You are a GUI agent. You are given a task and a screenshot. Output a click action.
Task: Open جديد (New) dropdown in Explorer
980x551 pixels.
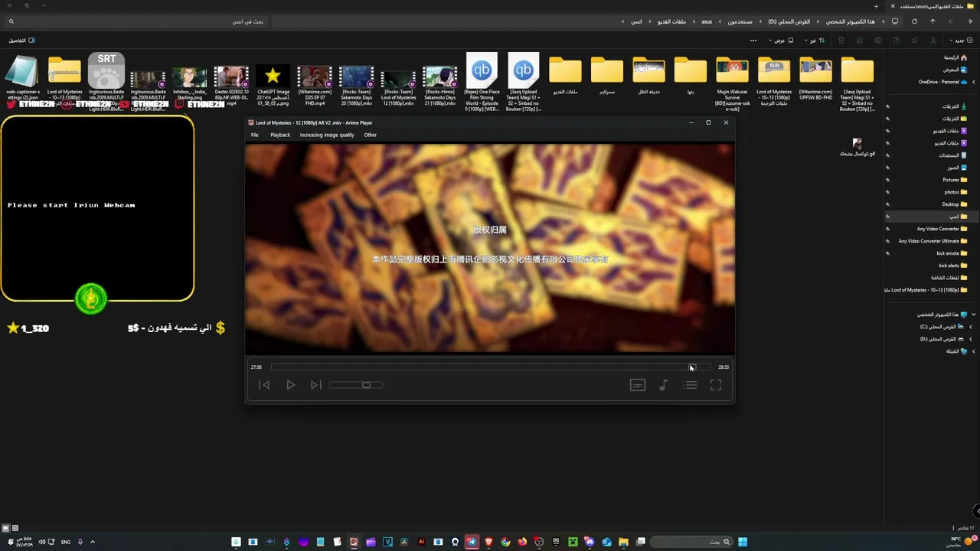[960, 41]
